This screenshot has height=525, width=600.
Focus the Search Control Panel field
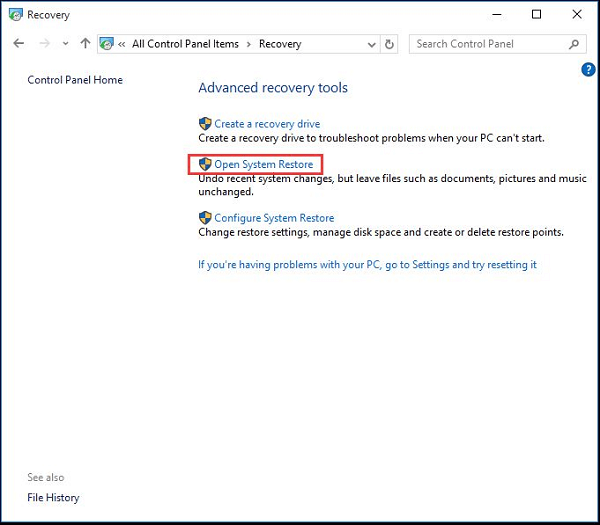click(x=497, y=44)
